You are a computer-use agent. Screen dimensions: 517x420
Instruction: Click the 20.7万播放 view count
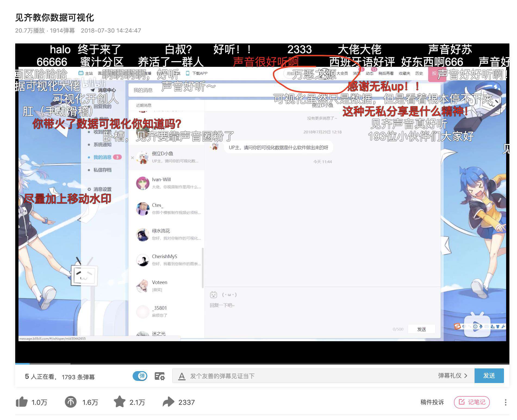point(30,30)
